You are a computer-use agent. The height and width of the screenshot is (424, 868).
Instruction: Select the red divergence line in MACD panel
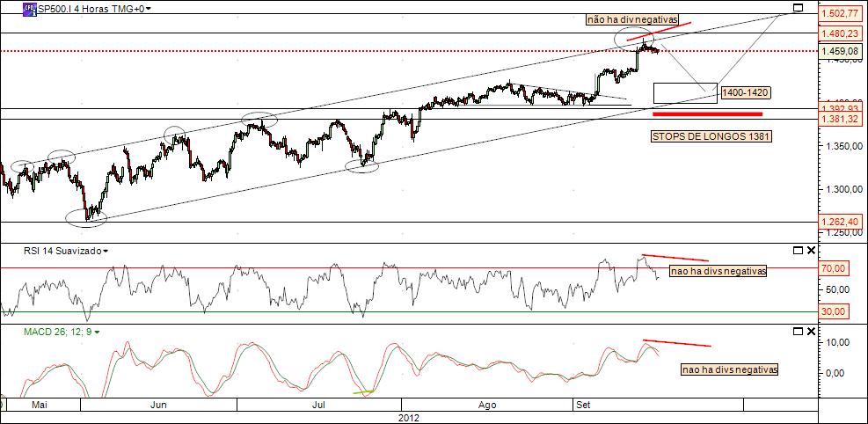676,343
